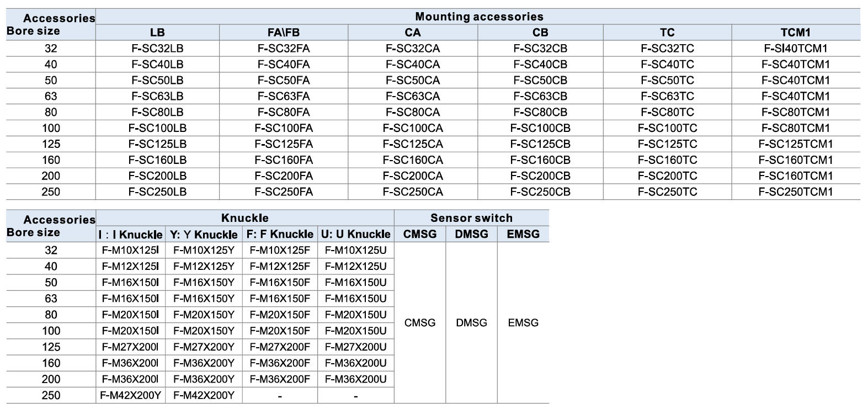Click the F-SC250TCM1 cell
The image size is (868, 409).
[x=796, y=192]
